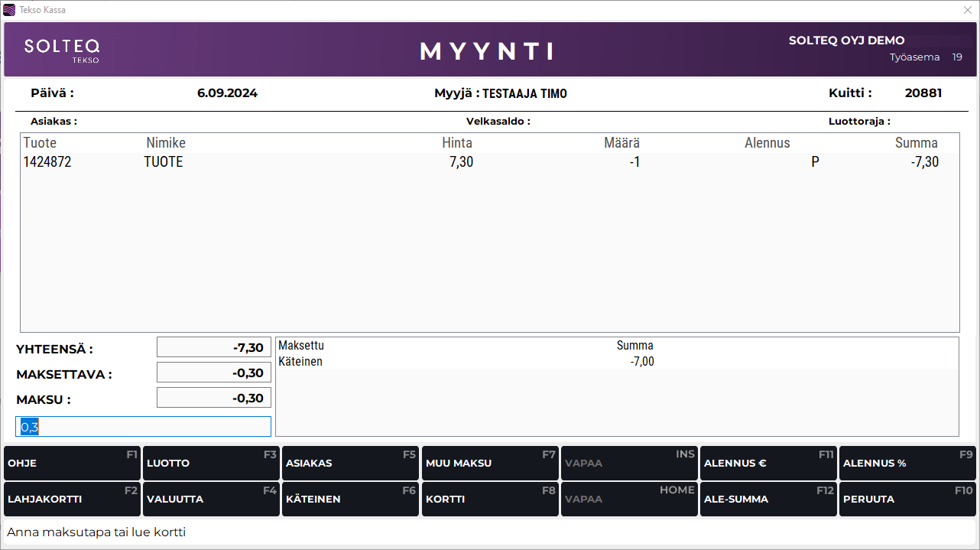The width and height of the screenshot is (980, 550).
Task: Cancel with the PERUUTA button
Action: [x=907, y=500]
